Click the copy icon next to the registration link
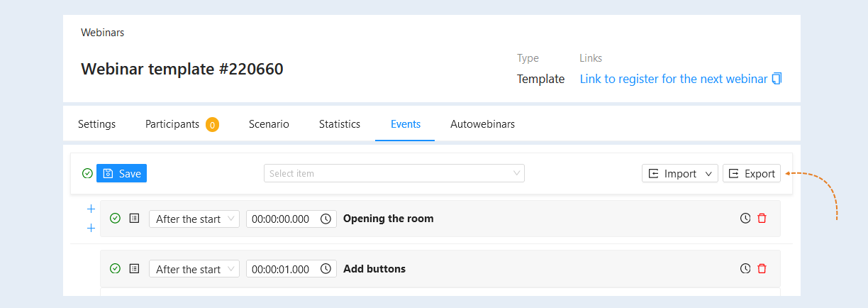 777,79
